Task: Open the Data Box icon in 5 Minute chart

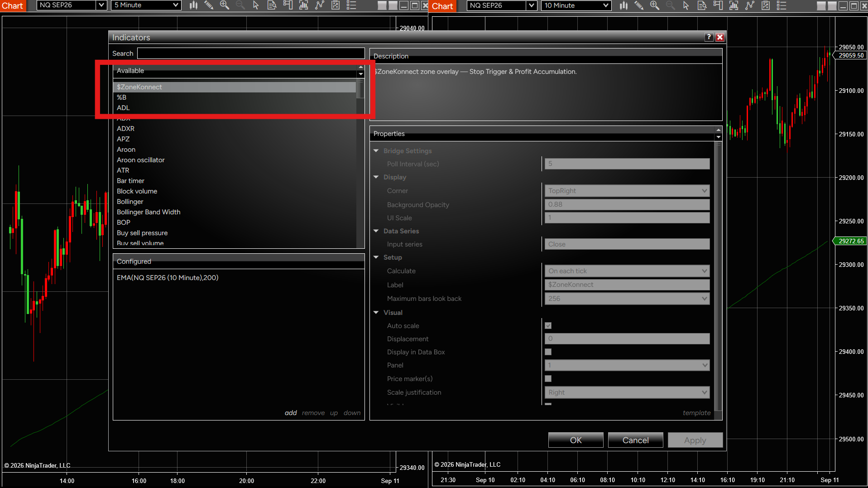Action: [272, 5]
